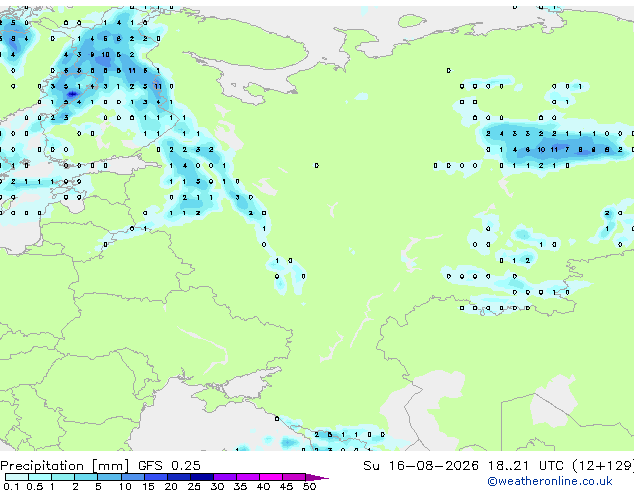This screenshot has height=490, width=634.
Task: Click the 'GFS 0.25' model label
Action: [x=169, y=465]
